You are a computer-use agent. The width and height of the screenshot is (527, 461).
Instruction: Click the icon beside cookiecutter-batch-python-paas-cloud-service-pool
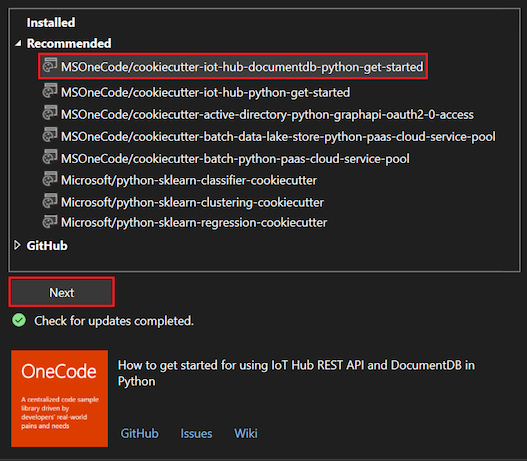(x=50, y=157)
